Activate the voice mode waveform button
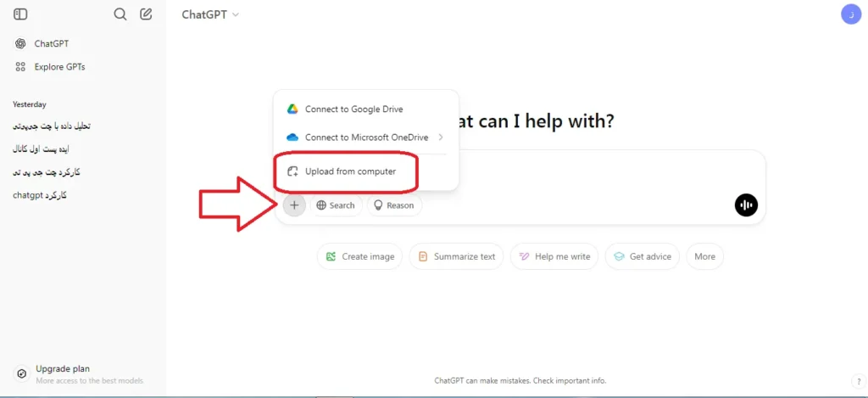The width and height of the screenshot is (868, 398). (x=746, y=205)
